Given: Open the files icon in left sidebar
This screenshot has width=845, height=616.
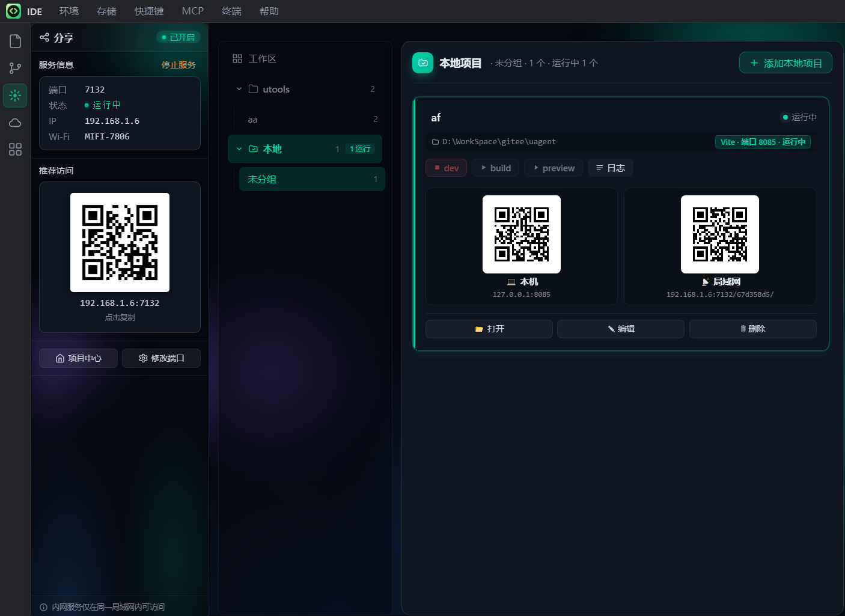Looking at the screenshot, I should [x=15, y=41].
